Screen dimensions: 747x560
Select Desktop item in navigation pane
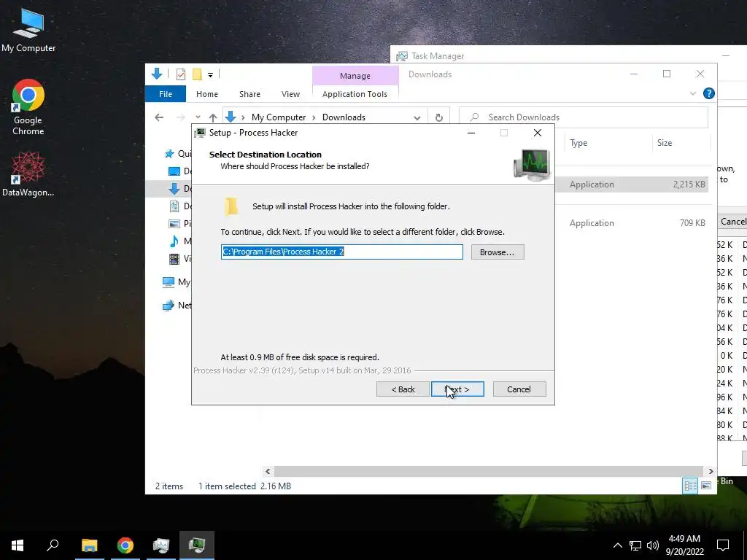tap(180, 171)
